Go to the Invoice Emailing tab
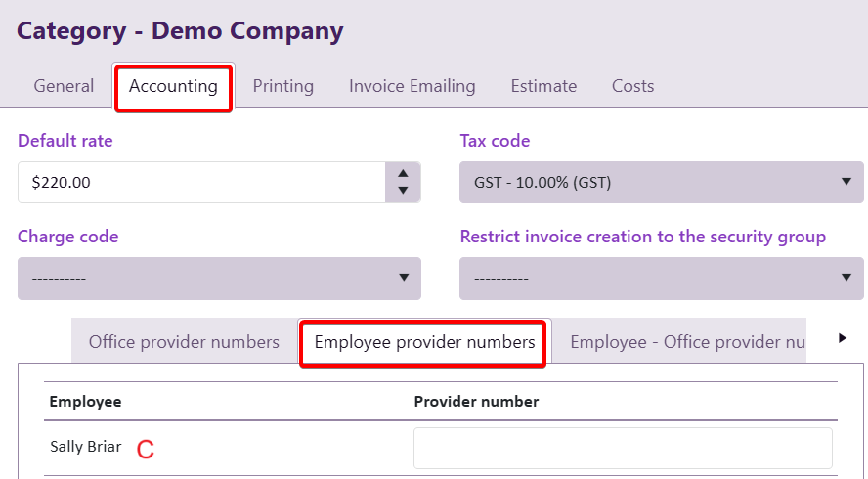Screen dimensions: 868x479 pos(412,86)
